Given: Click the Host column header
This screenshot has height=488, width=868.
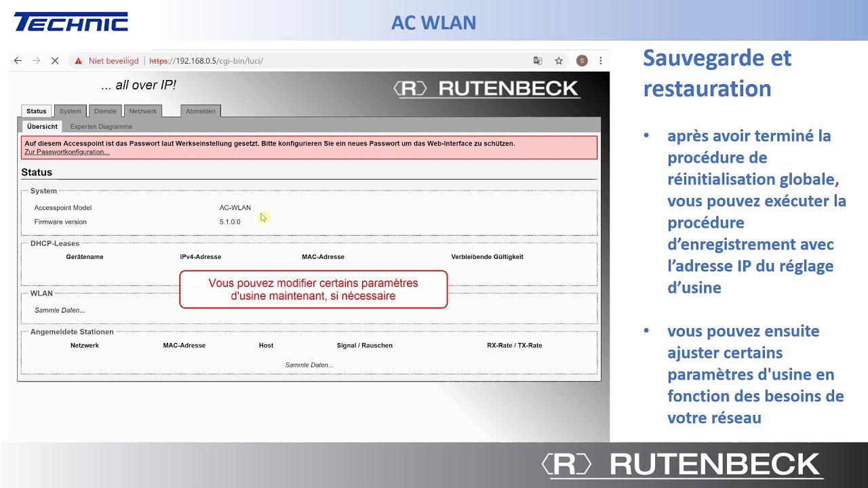Looking at the screenshot, I should (266, 345).
